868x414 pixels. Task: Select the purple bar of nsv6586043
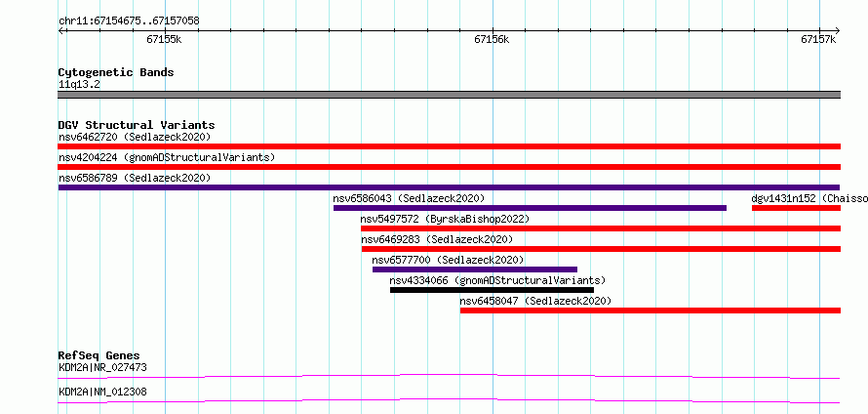pos(530,208)
